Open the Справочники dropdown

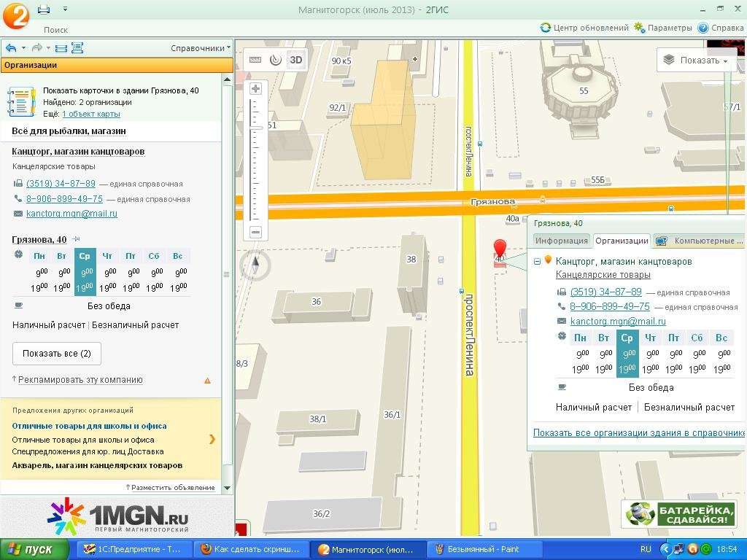[x=201, y=48]
